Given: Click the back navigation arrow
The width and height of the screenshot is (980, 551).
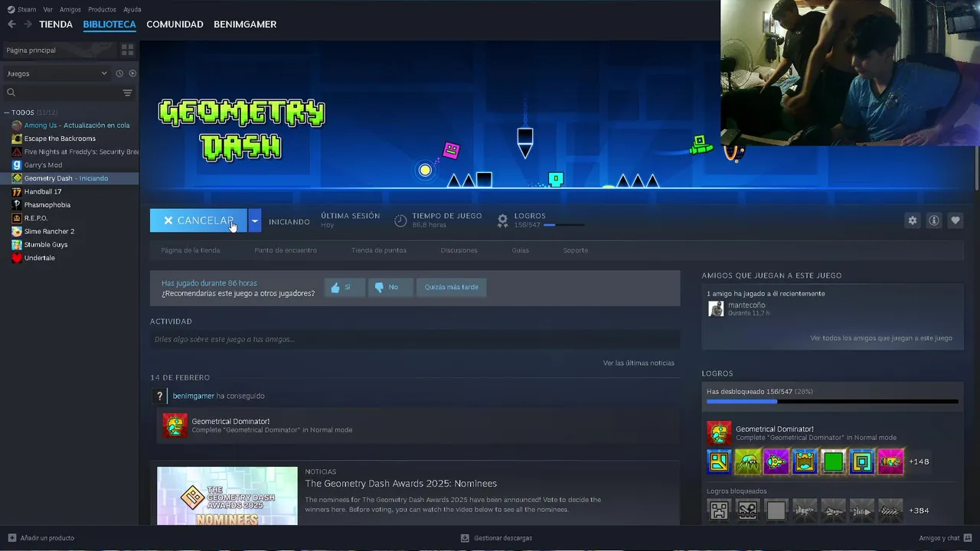Looking at the screenshot, I should pos(11,24).
